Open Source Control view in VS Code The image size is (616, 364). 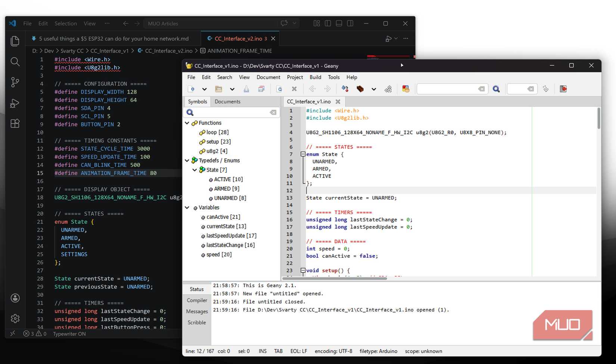pyautogui.click(x=15, y=82)
